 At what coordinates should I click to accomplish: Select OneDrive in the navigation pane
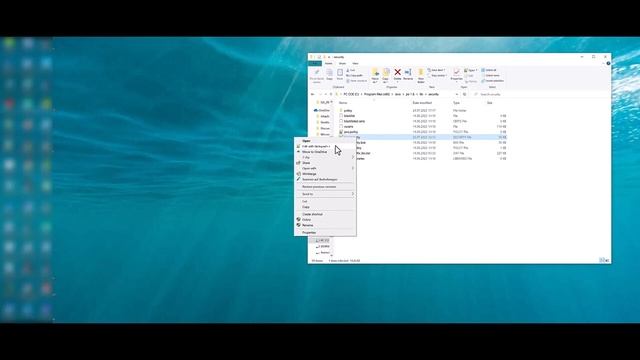click(x=322, y=111)
